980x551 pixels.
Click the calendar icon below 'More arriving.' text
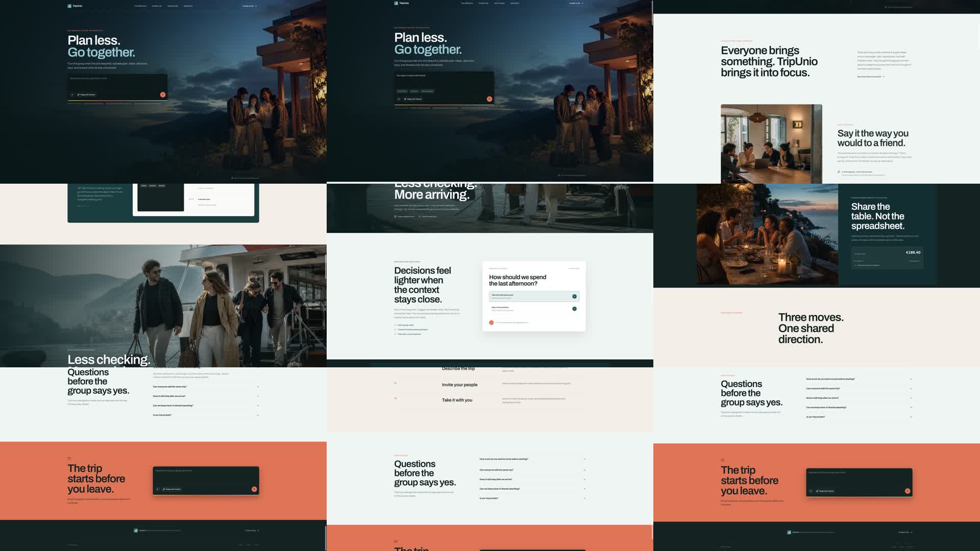coord(395,216)
